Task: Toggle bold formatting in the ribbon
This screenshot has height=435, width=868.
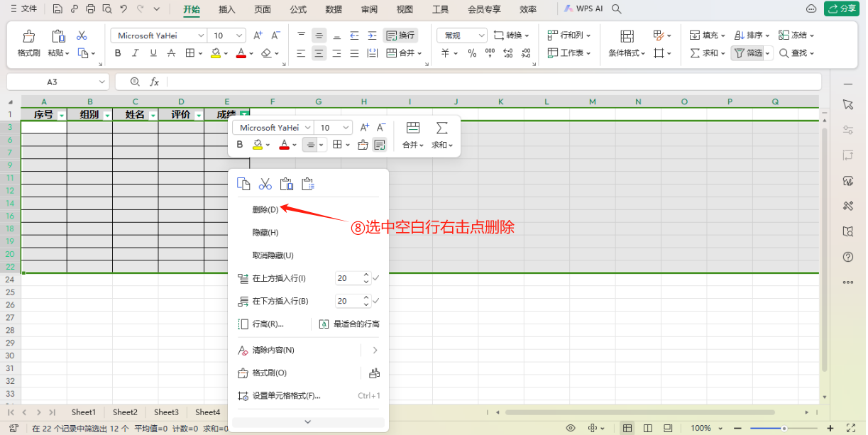Action: [118, 53]
